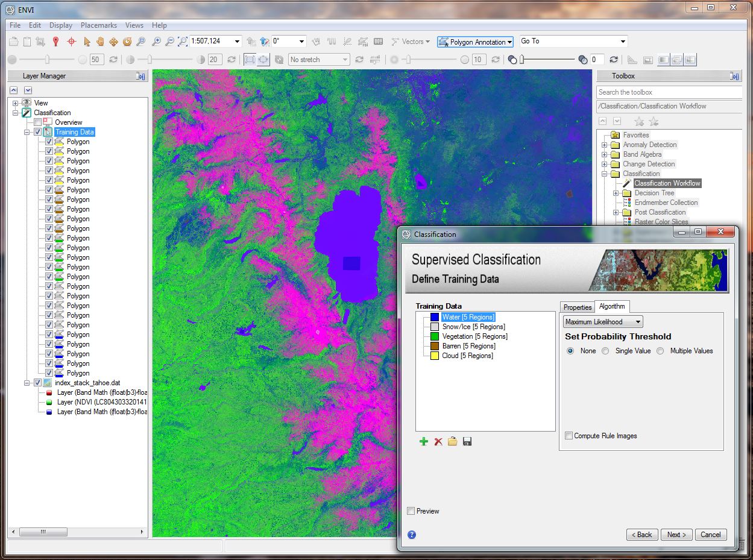The width and height of the screenshot is (753, 560).
Task: Select the Pan hand tool
Action: coord(100,42)
